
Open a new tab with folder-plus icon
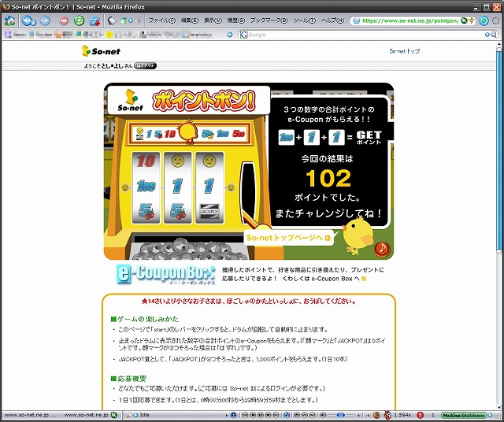coord(94,21)
